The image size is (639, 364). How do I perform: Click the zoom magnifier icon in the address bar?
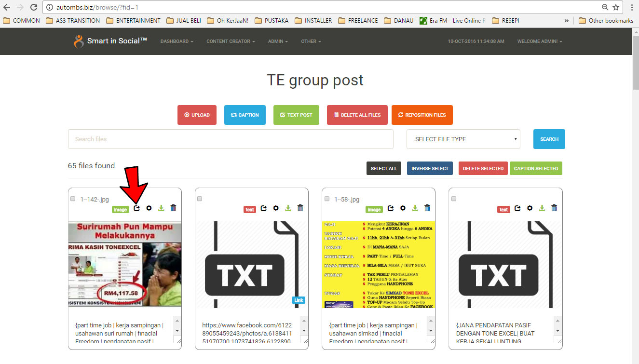605,7
